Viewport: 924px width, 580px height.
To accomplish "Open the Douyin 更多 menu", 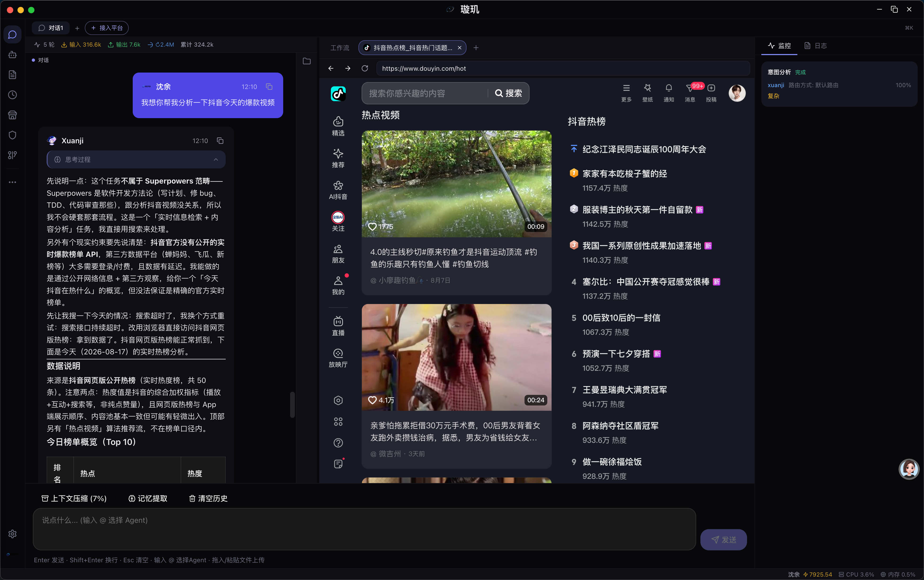I will coord(626,93).
